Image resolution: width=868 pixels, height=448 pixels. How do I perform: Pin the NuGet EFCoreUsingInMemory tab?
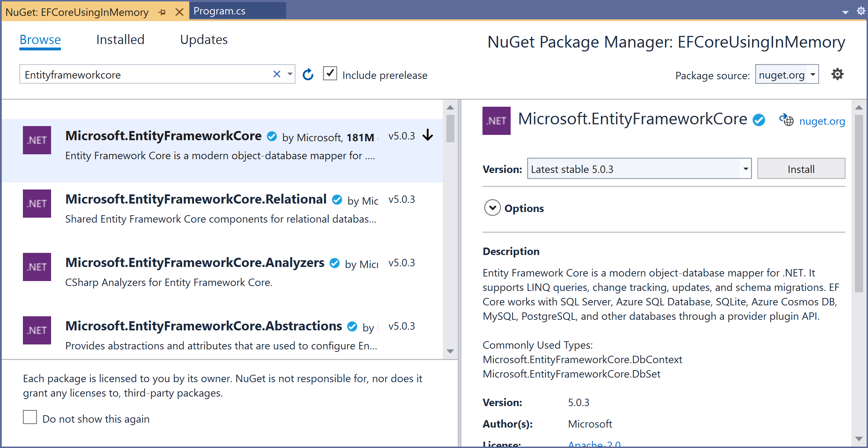click(162, 12)
